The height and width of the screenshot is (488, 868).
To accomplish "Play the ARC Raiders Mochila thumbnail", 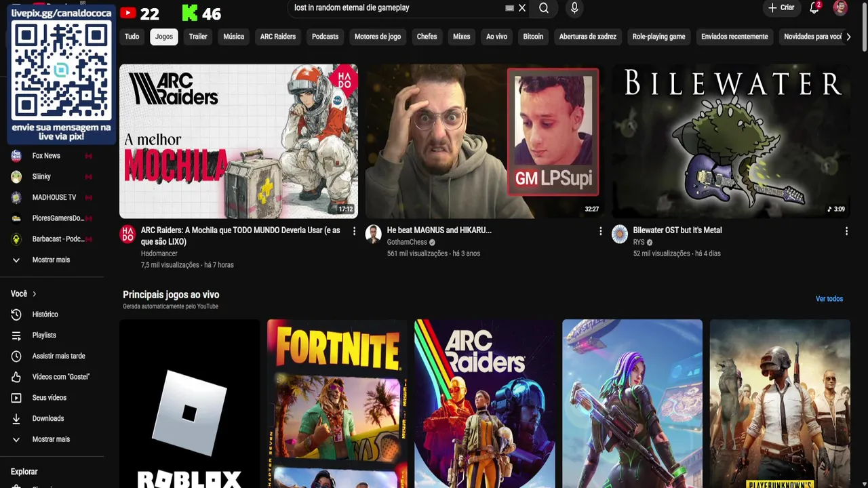I will (x=239, y=141).
